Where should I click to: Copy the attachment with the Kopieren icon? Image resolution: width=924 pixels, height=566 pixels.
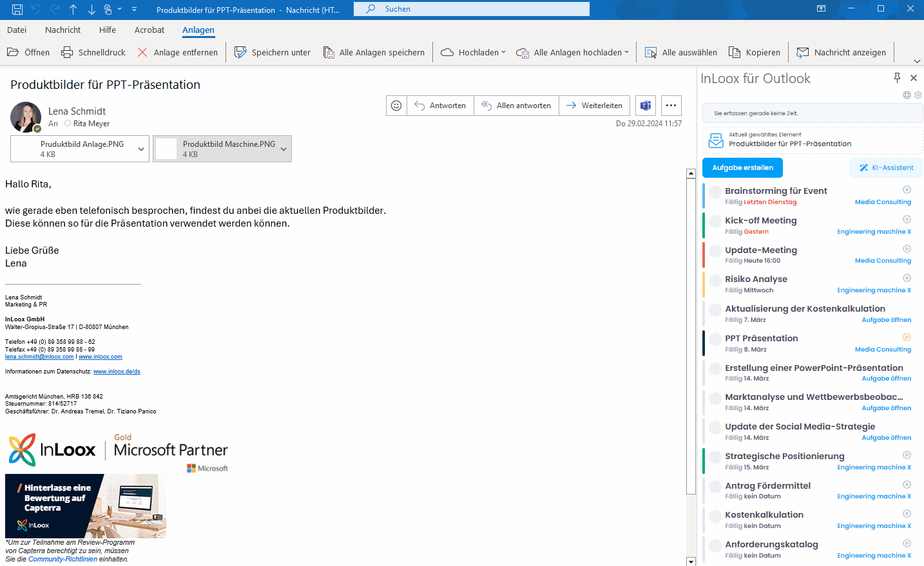pos(755,52)
